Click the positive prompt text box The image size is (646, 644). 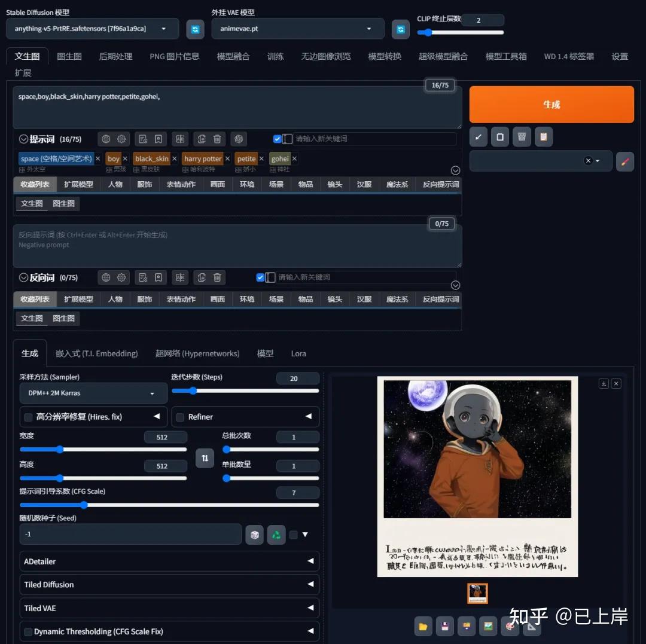click(x=237, y=108)
